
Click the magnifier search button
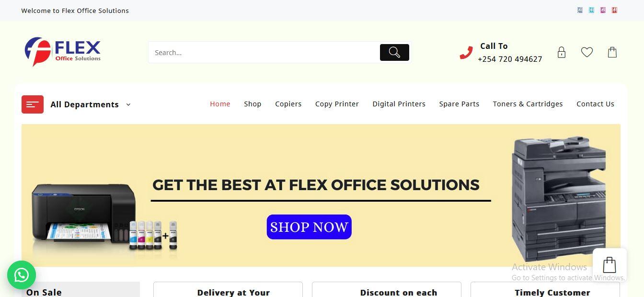pos(394,53)
